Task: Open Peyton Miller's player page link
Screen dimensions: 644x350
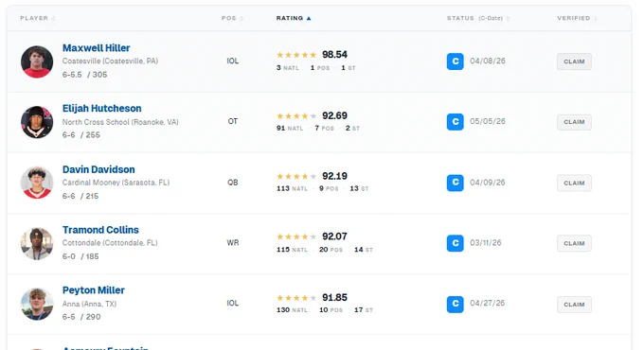Action: (x=93, y=290)
